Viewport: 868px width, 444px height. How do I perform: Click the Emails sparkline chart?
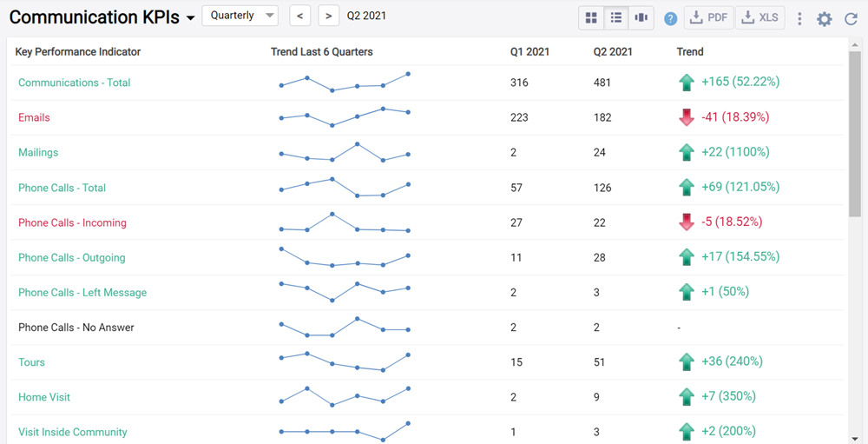click(345, 117)
